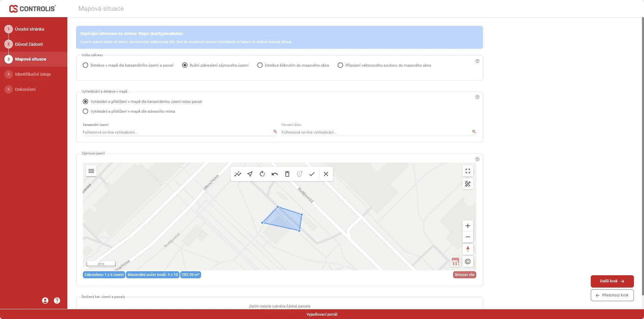Reset map north orientation compass
644x319 pixels.
(468, 249)
